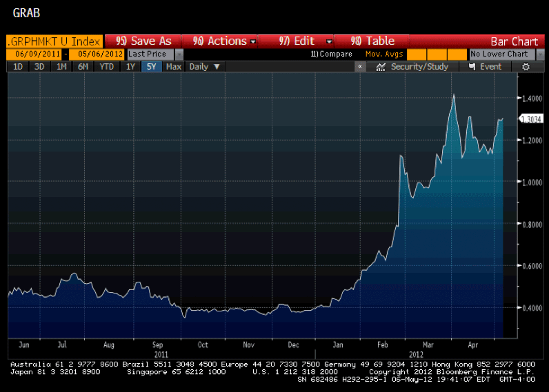Select YTD time range
This screenshot has width=549, height=392.
pyautogui.click(x=106, y=67)
